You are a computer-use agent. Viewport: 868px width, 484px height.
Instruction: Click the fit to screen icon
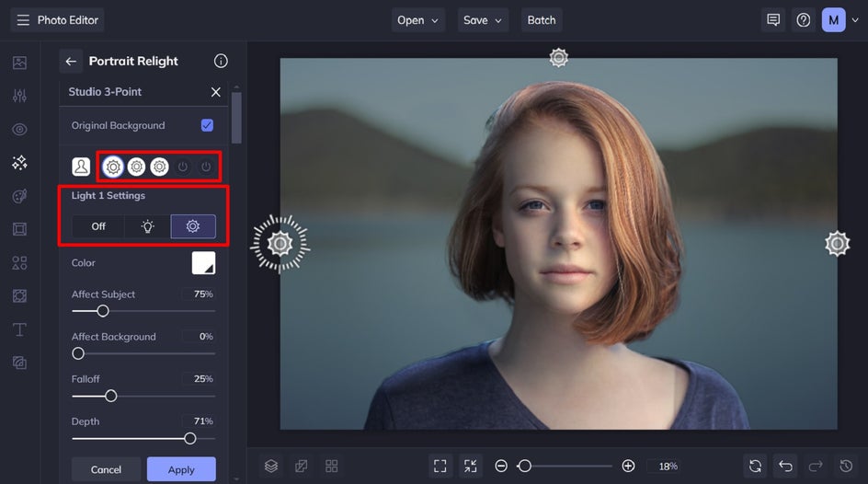click(440, 467)
